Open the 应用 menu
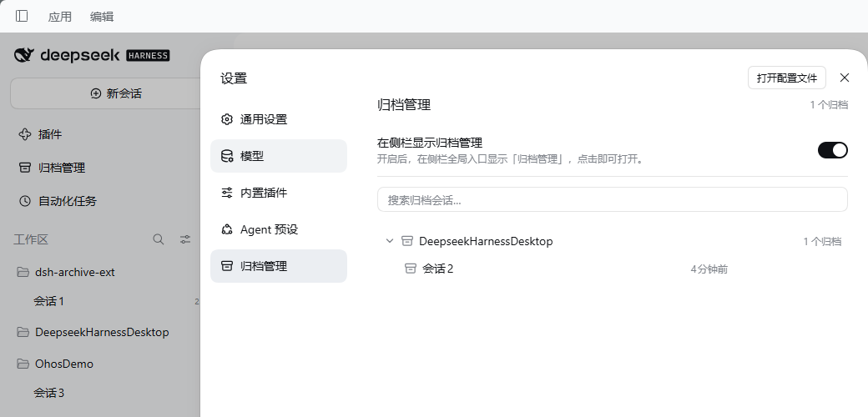Viewport: 868px width, 417px height. (x=60, y=17)
